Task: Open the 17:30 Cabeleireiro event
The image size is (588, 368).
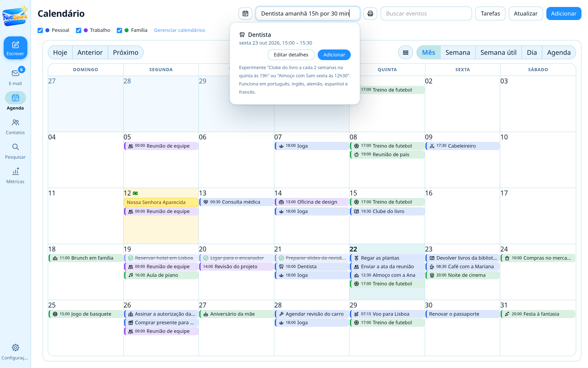Action: click(x=462, y=146)
